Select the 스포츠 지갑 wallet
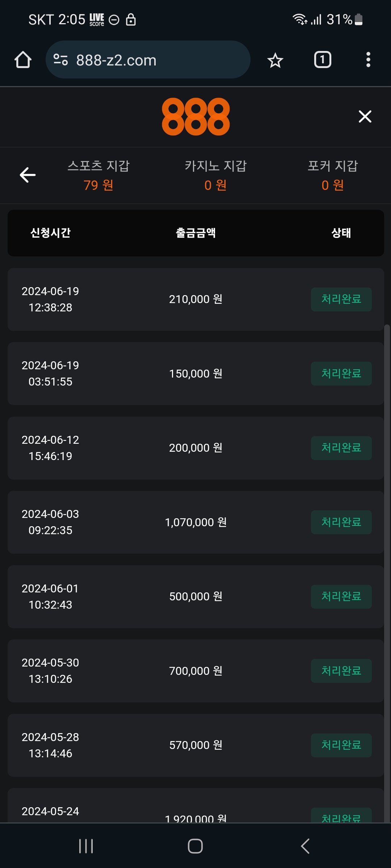 [98, 175]
